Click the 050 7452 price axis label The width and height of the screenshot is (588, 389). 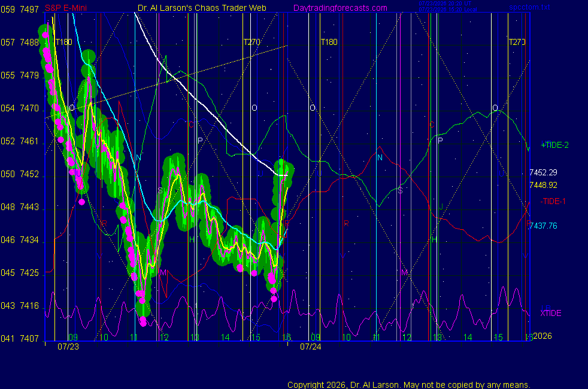click(x=20, y=174)
